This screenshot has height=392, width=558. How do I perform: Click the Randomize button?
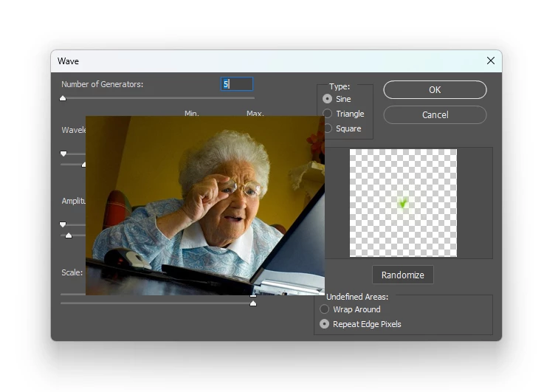tap(402, 275)
